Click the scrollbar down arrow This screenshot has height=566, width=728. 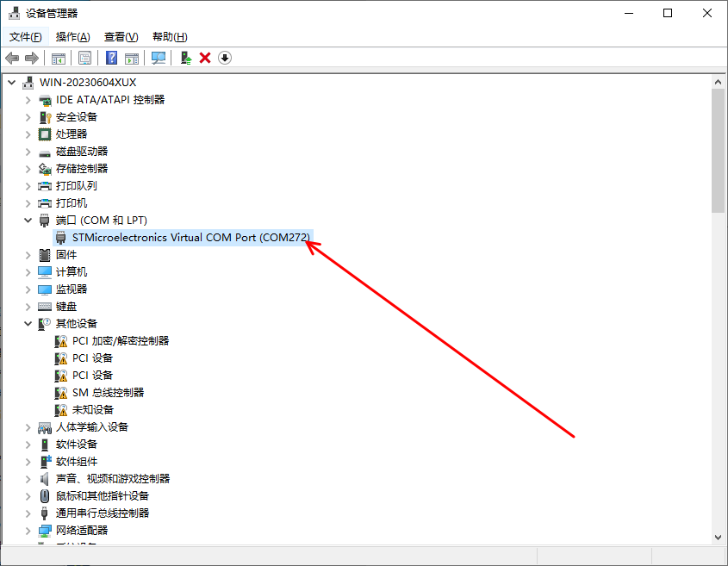coord(718,538)
